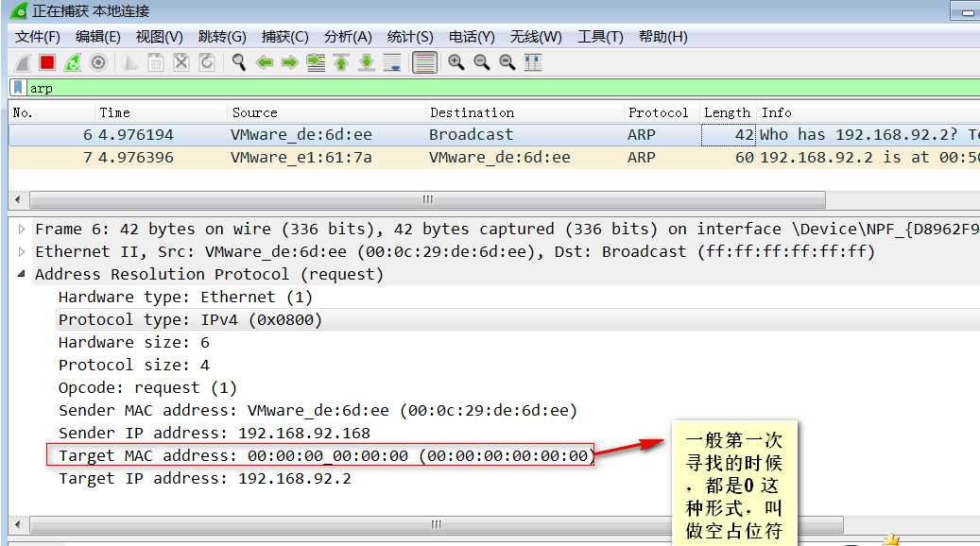Sort by the Info column header
This screenshot has height=546, width=980.
868,112
